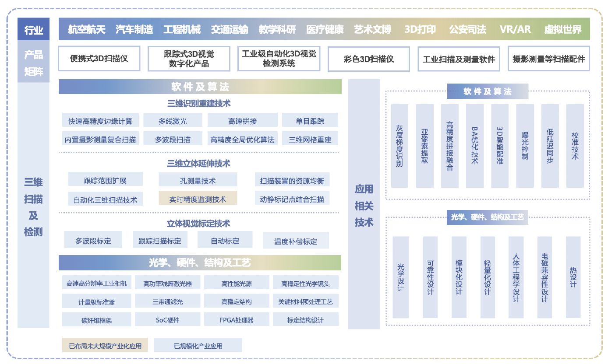This screenshot has height=364, width=608.
Task: Select the vertical 电磁兼容性设计 column
Action: coord(544,277)
